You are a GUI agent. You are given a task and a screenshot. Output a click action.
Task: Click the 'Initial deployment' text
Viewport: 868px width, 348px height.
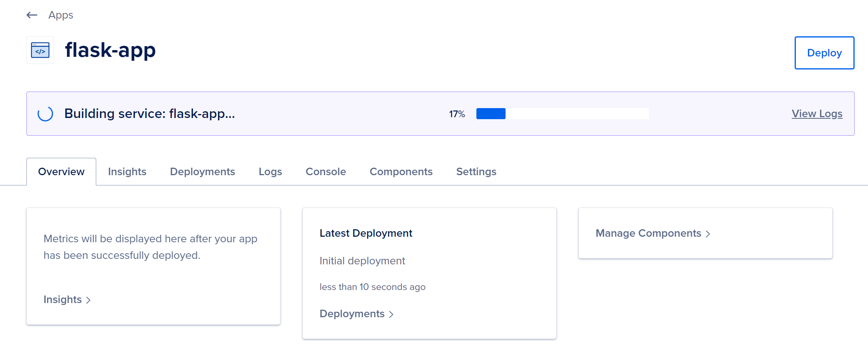(362, 261)
